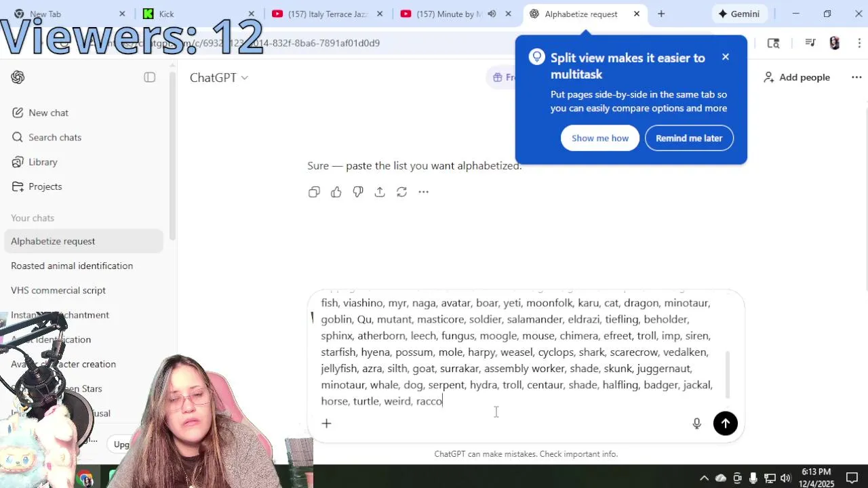The width and height of the screenshot is (868, 488).
Task: Click the ChatGPT logo in sidebar
Action: [x=18, y=77]
